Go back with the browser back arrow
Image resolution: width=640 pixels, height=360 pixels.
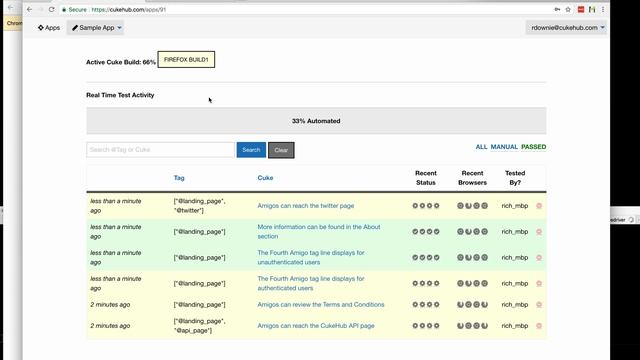coord(29,9)
